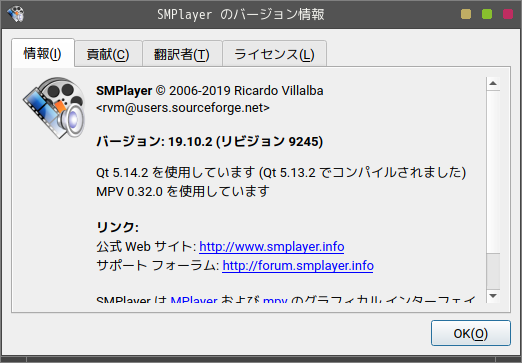
Task: Open the 貢献(C) tab
Action: [108, 54]
